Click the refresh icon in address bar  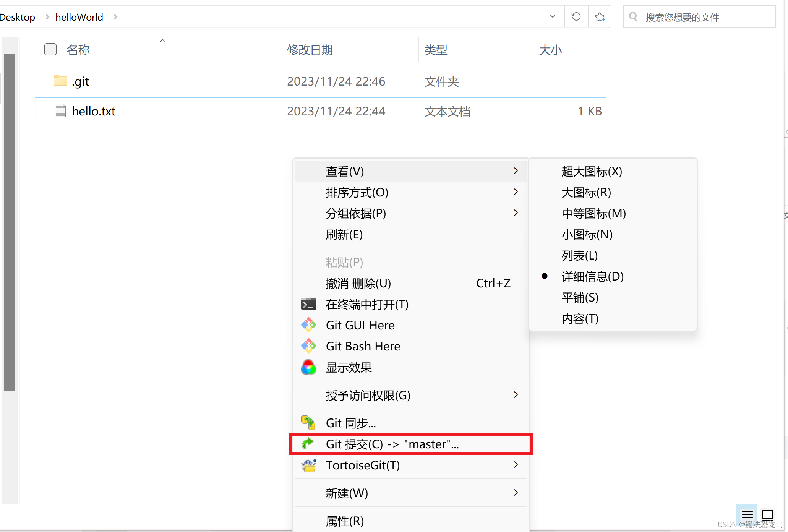[x=576, y=17]
